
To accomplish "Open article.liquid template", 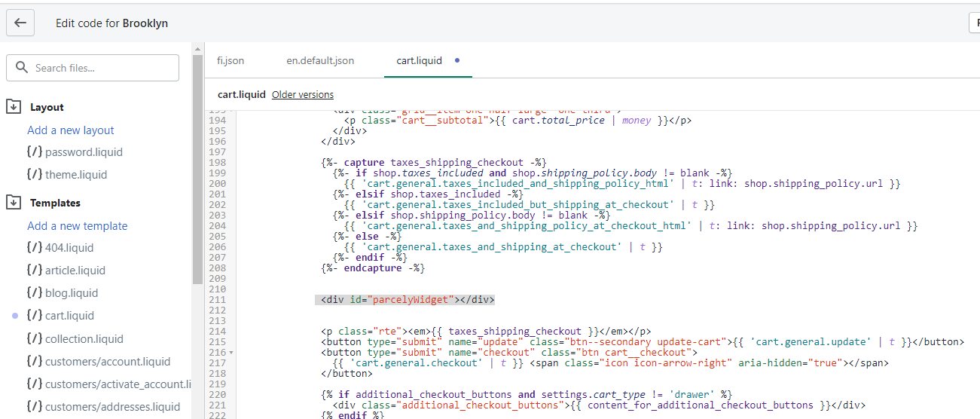I will click(75, 271).
